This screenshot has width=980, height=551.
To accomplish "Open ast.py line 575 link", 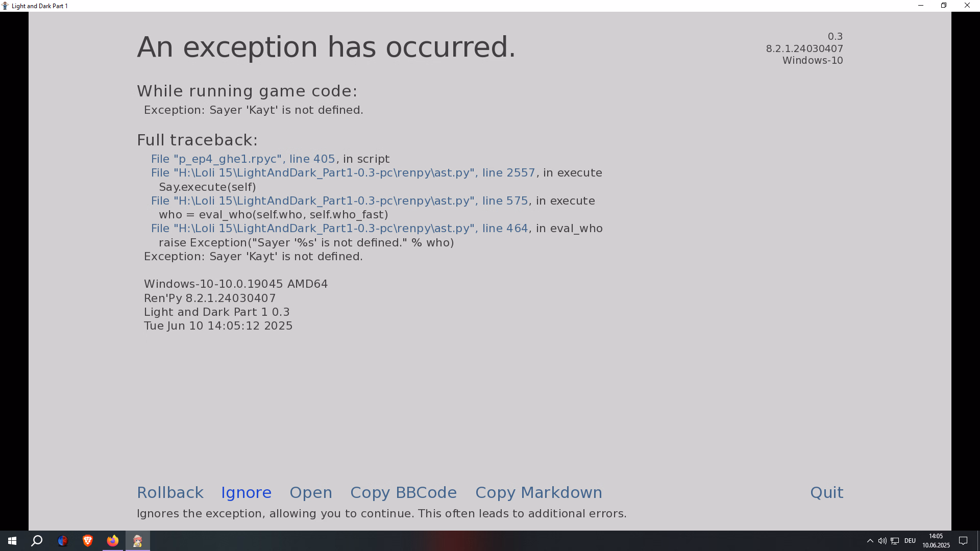I will coord(339,201).
